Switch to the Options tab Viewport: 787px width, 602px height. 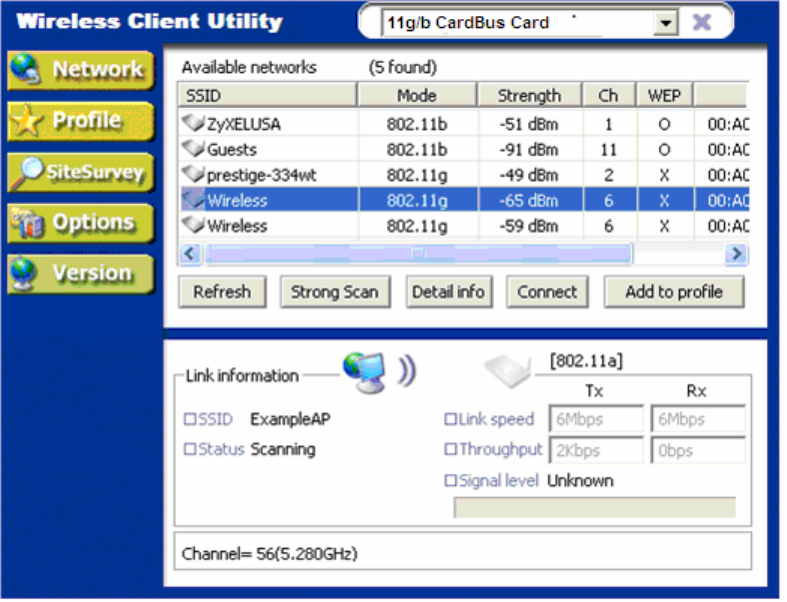[x=81, y=223]
